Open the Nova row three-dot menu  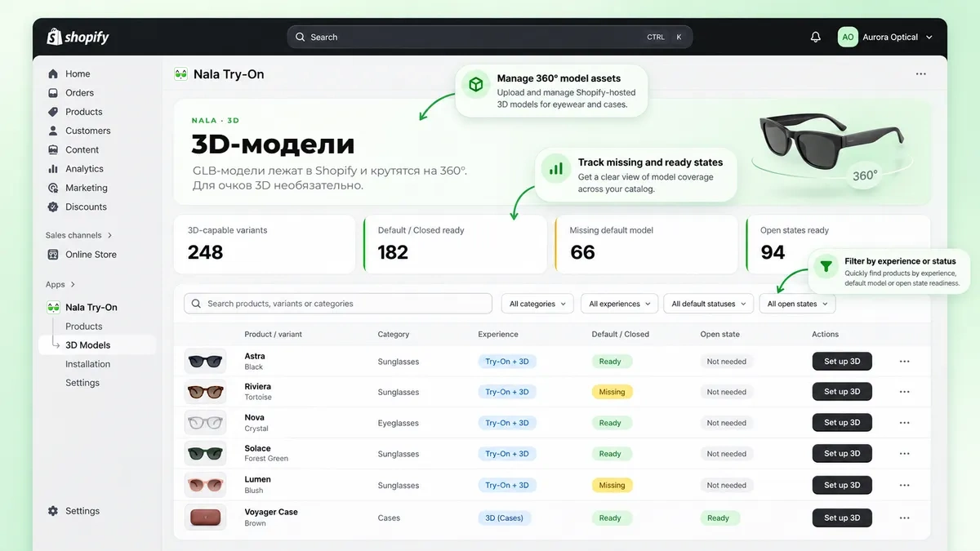[x=904, y=423]
